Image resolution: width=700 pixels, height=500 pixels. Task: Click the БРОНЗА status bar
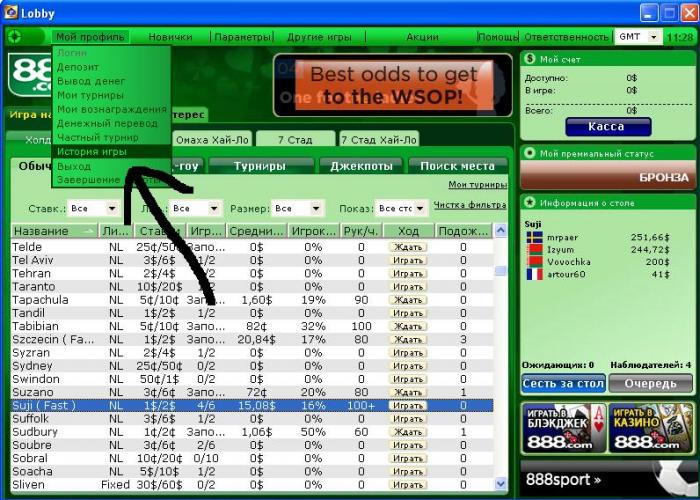click(608, 176)
